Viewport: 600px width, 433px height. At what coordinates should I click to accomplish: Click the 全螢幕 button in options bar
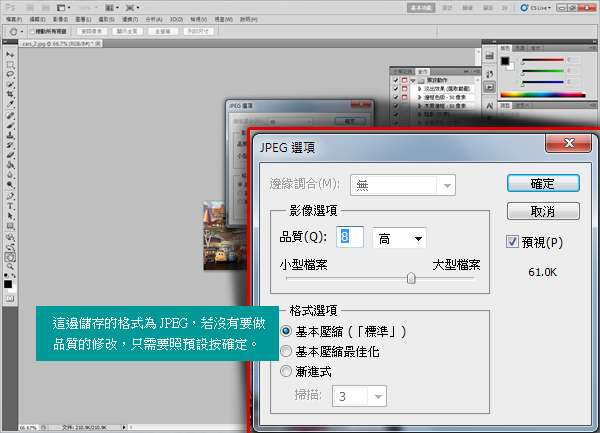point(163,31)
